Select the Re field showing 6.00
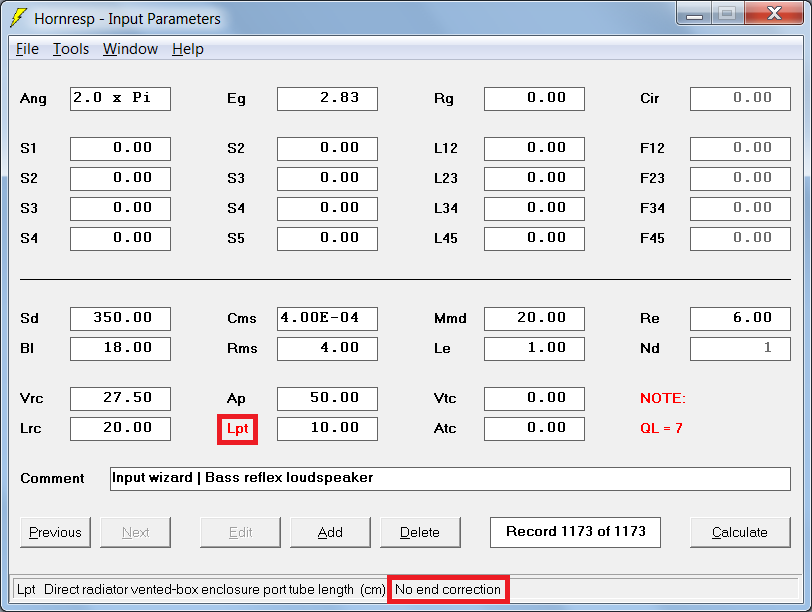Screen dimensions: 812x612 tap(741, 319)
